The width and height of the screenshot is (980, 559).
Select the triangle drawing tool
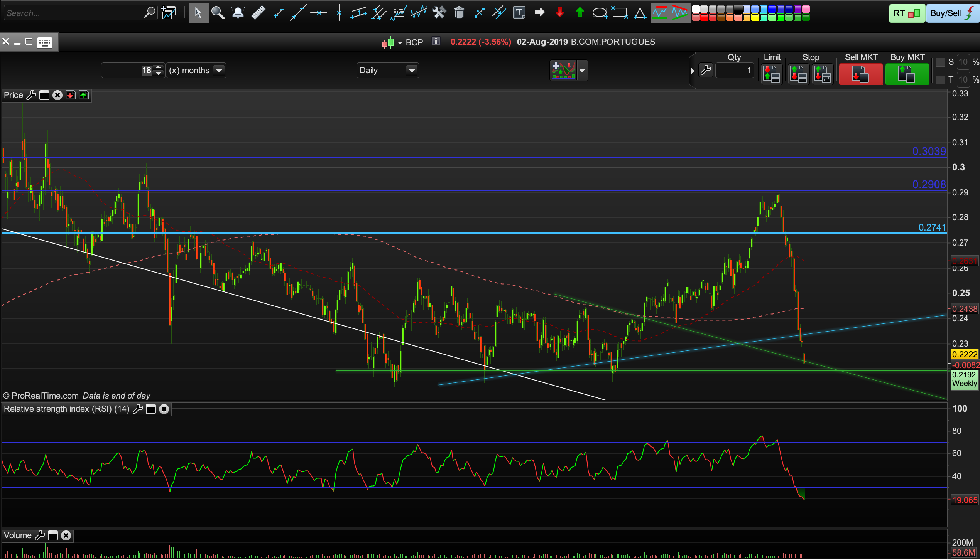click(640, 13)
